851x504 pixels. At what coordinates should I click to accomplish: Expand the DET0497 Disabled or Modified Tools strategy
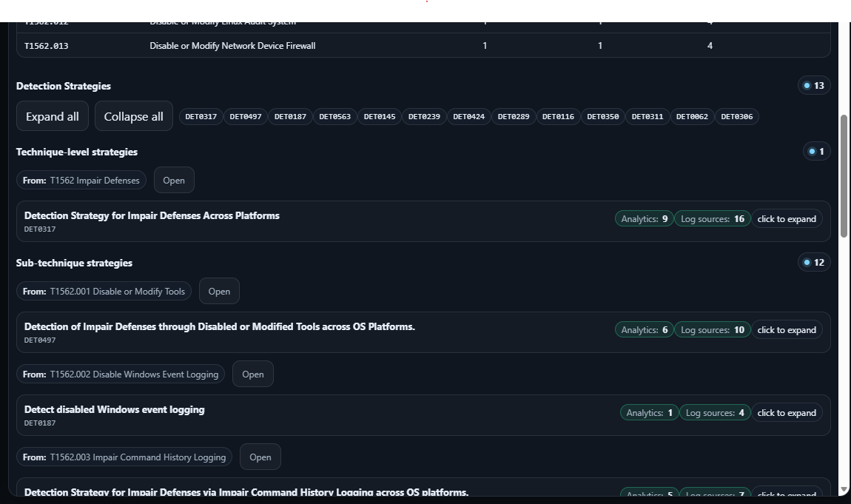tap(787, 329)
